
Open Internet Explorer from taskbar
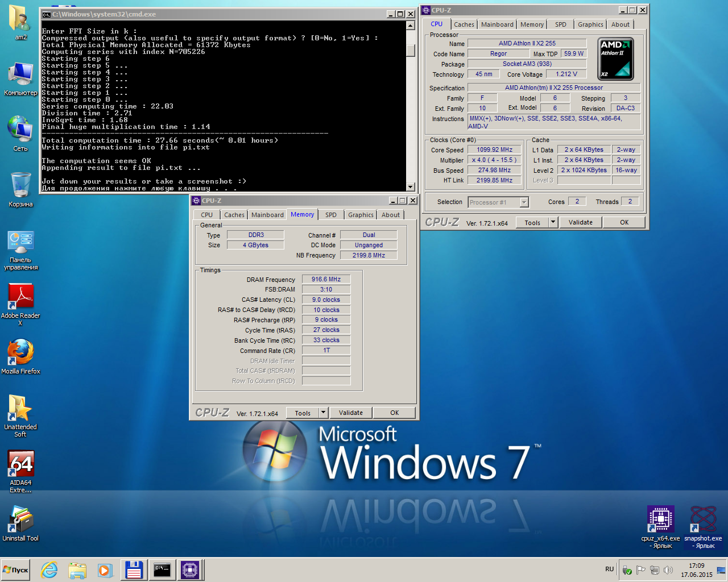point(49,569)
